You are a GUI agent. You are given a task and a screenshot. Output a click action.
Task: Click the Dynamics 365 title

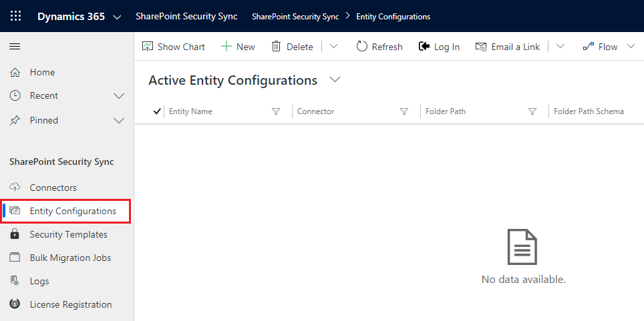[71, 17]
